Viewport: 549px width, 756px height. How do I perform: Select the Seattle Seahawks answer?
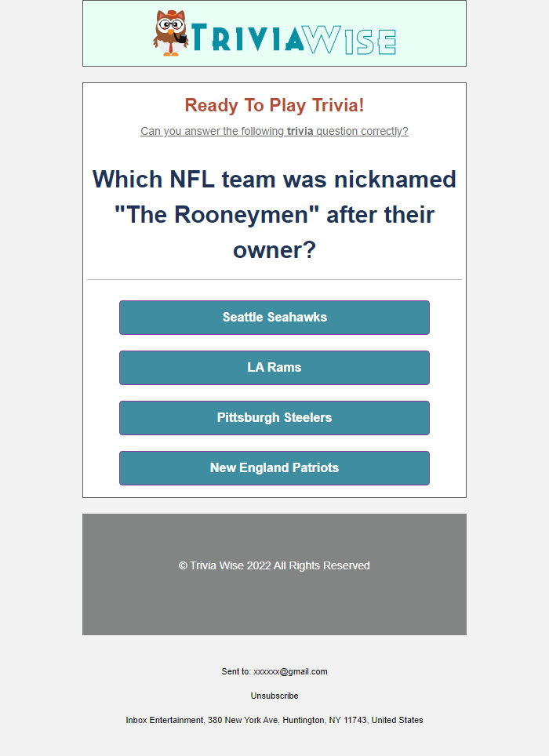pos(274,318)
